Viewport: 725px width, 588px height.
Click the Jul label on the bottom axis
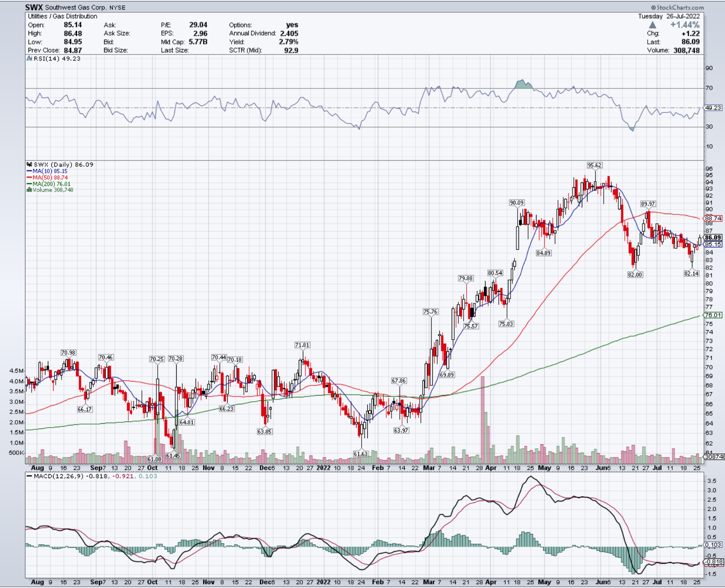point(657,582)
